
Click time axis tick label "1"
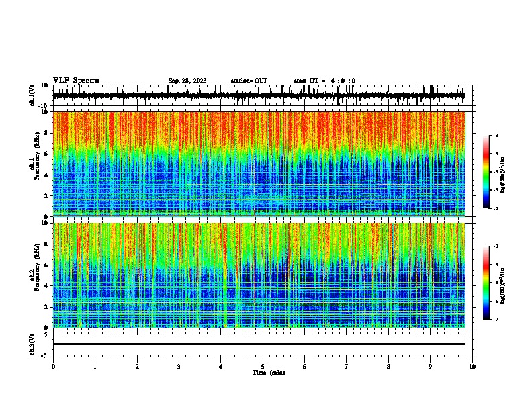point(95,367)
